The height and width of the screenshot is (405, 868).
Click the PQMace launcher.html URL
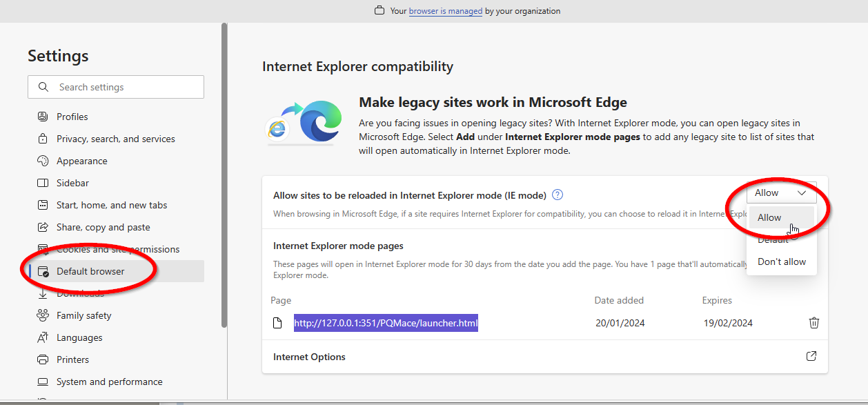pos(386,323)
